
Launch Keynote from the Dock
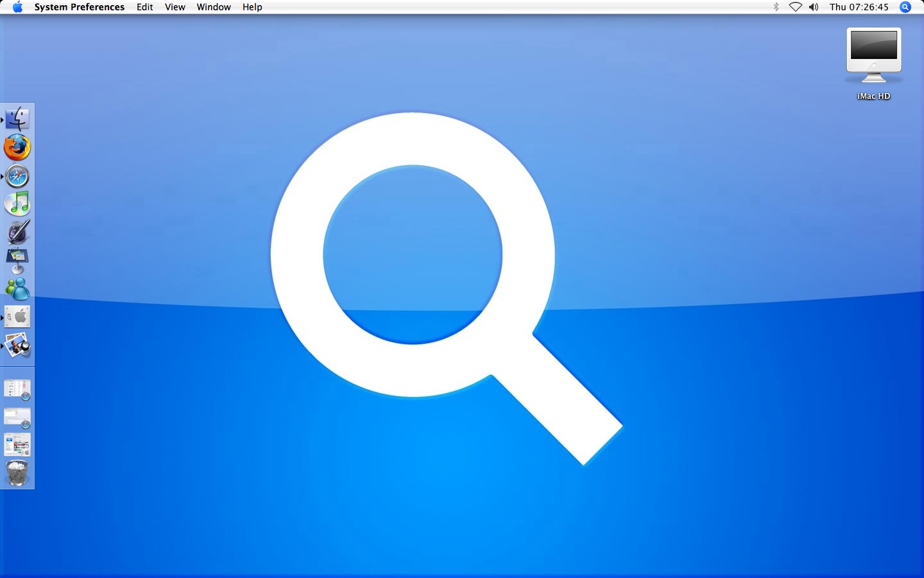pos(17,261)
